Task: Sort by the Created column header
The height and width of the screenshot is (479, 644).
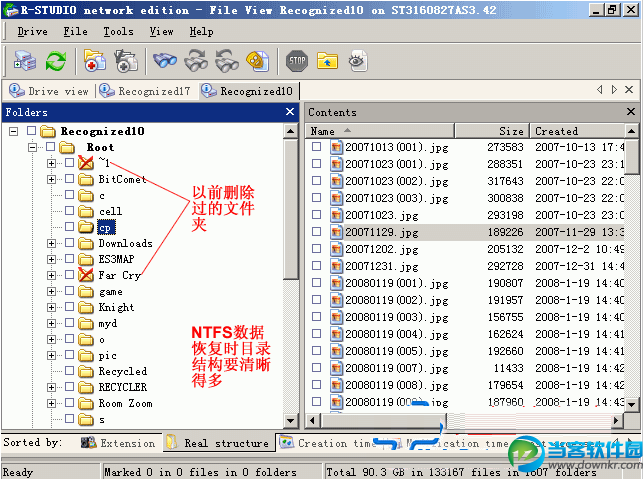Action: [577, 131]
